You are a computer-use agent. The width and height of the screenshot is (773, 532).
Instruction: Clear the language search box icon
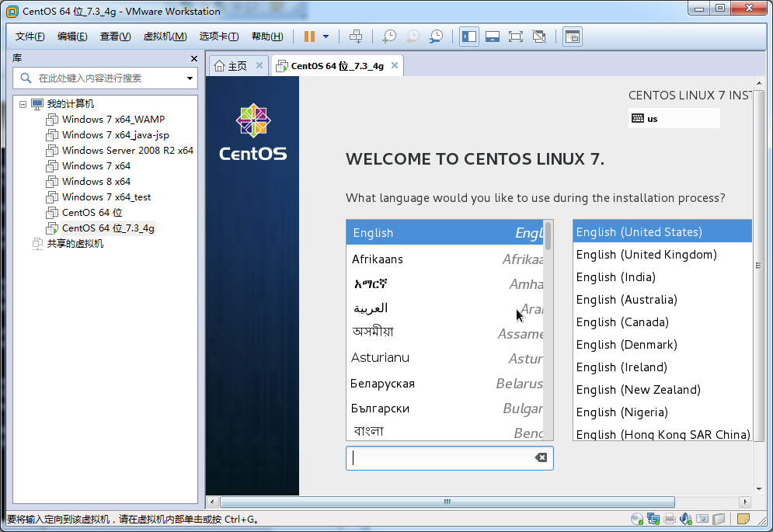pos(541,457)
